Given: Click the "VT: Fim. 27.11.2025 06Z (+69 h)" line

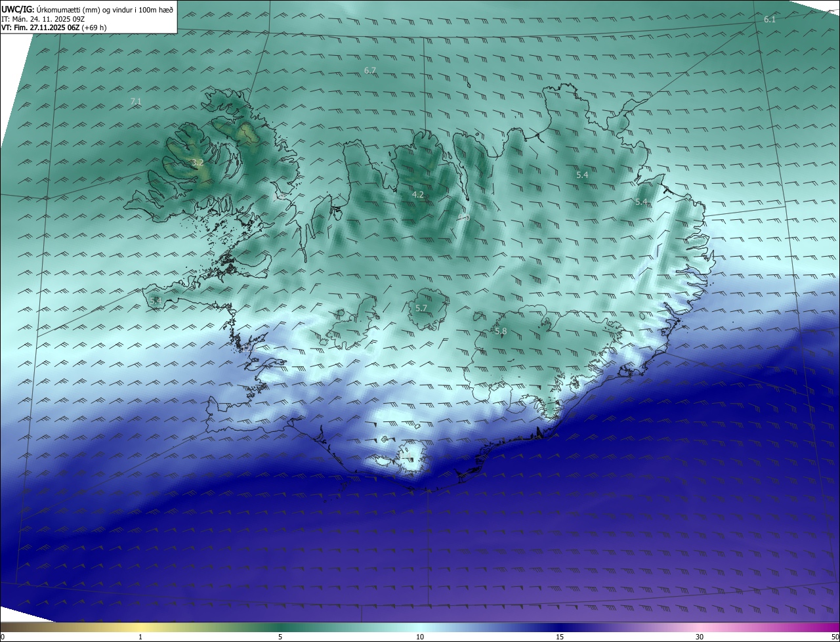Looking at the screenshot, I should [x=55, y=28].
